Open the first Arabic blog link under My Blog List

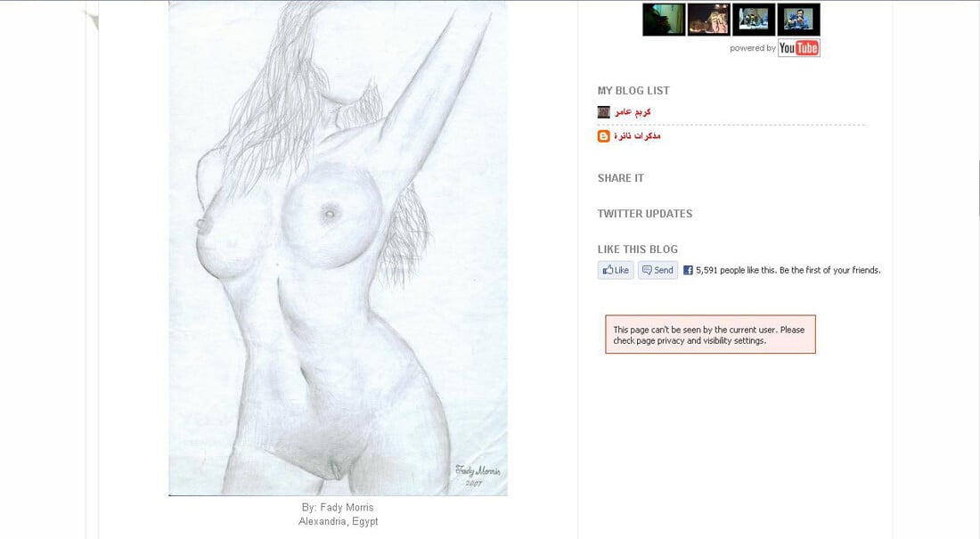[x=633, y=112]
